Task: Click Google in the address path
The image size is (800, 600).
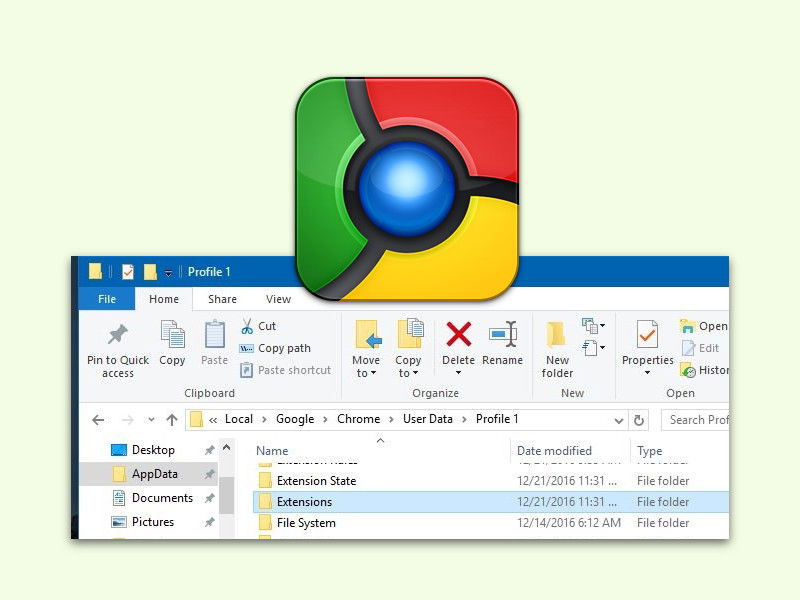Action: click(295, 419)
